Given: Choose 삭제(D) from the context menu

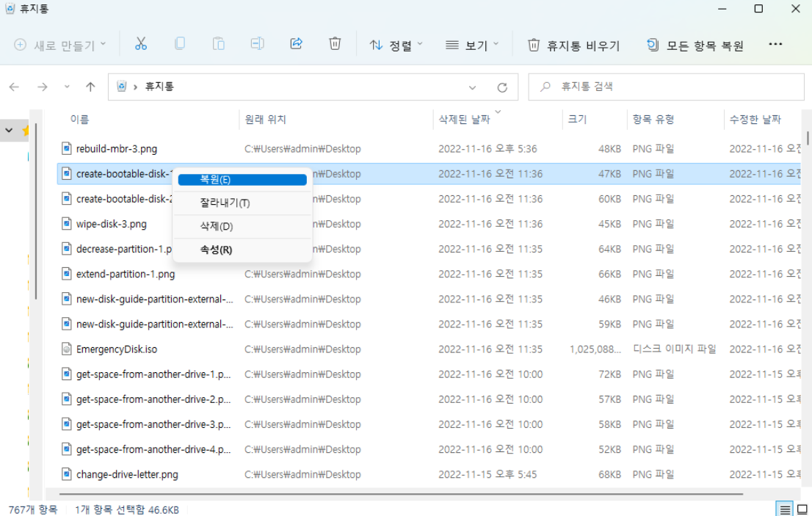Looking at the screenshot, I should click(x=216, y=226).
